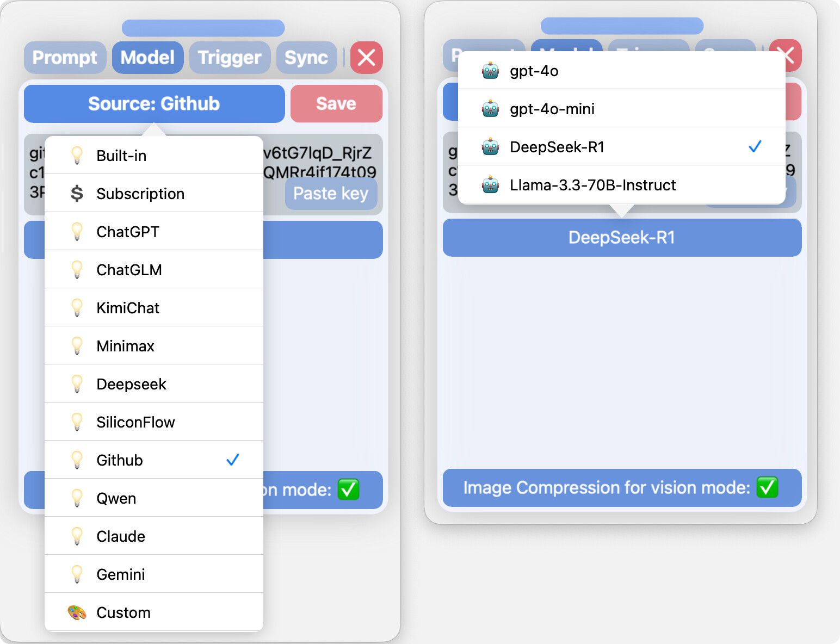Click the blue drag handle bar atop left panel
The height and width of the screenshot is (644, 840).
click(x=203, y=28)
